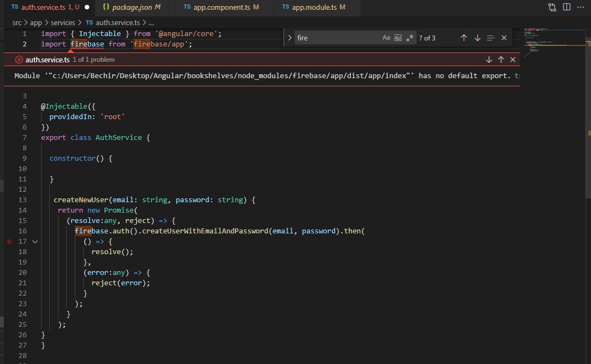Select line number 13 in the gutter
This screenshot has height=364, width=591.
click(22, 199)
